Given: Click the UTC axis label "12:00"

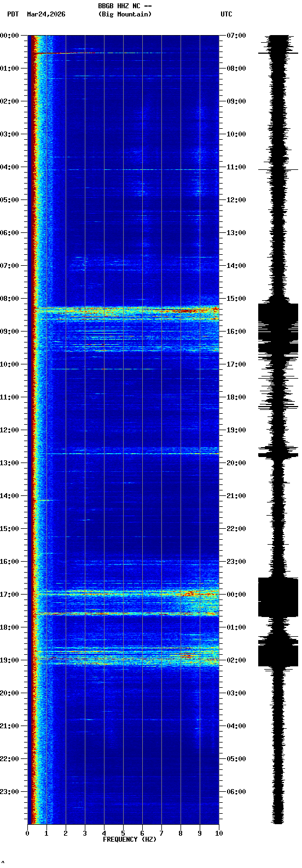Looking at the screenshot, I should tap(236, 200).
